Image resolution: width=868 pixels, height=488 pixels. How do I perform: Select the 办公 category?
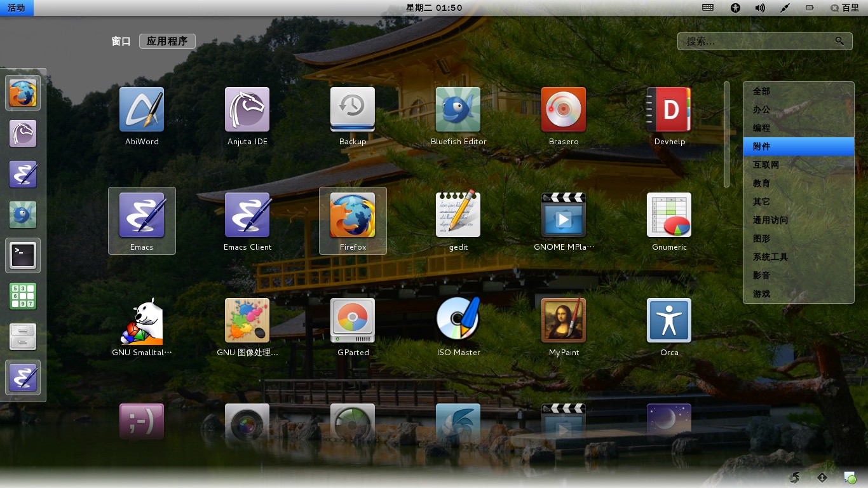coord(799,109)
